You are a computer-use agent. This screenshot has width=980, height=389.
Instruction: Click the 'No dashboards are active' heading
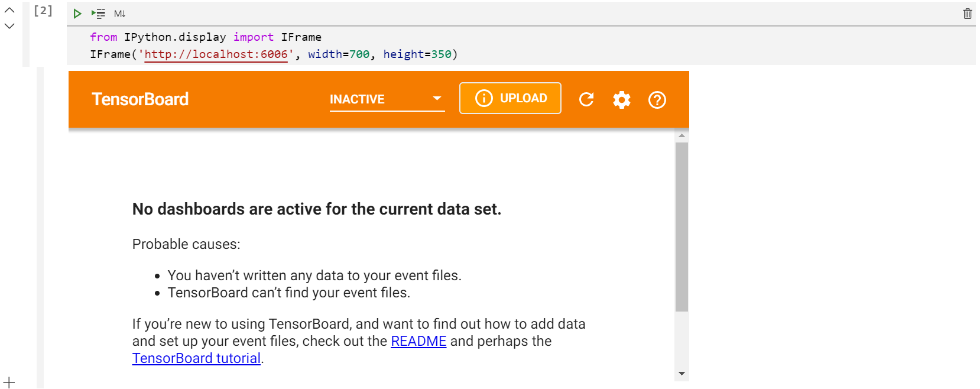tap(317, 209)
